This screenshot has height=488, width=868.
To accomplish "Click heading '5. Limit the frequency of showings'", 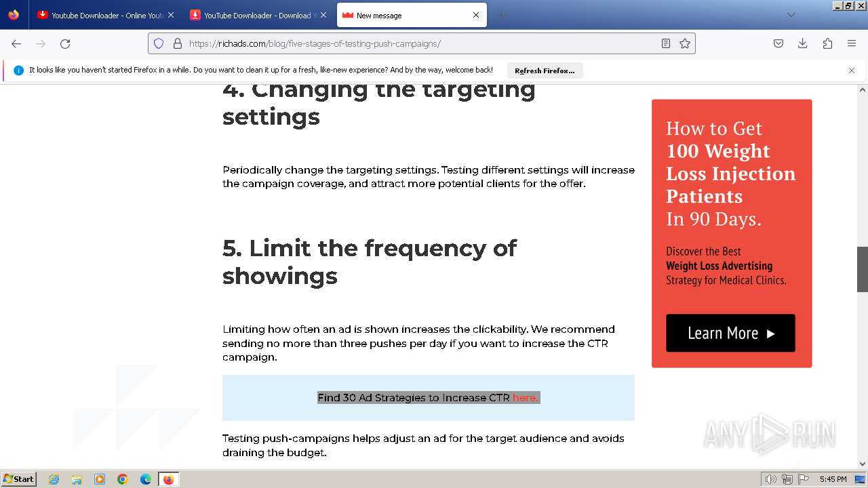I will [x=370, y=262].
